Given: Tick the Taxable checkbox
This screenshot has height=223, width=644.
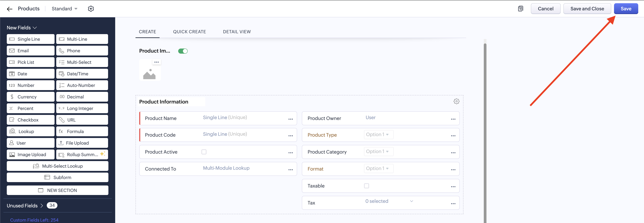Looking at the screenshot, I should pos(366,186).
